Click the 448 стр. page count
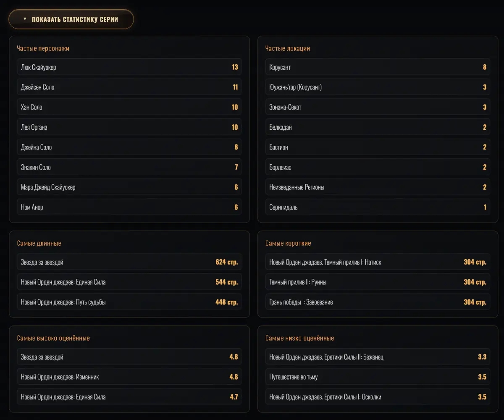Image resolution: width=504 pixels, height=420 pixels. 227,302
